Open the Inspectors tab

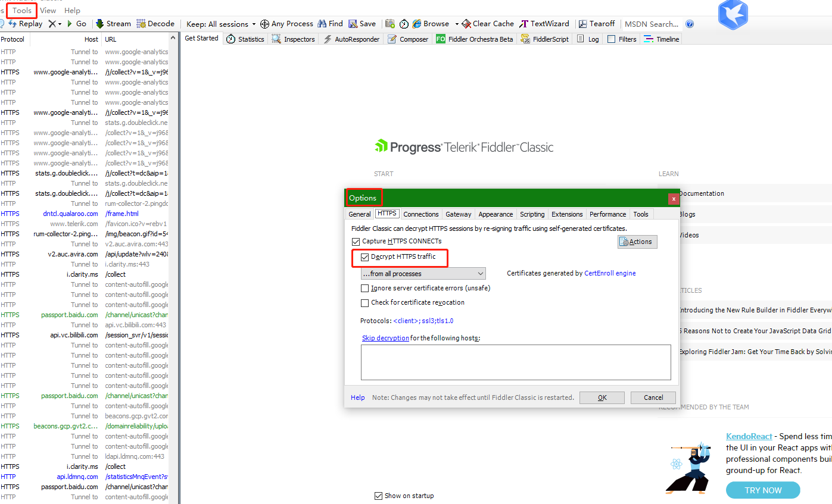click(x=293, y=39)
